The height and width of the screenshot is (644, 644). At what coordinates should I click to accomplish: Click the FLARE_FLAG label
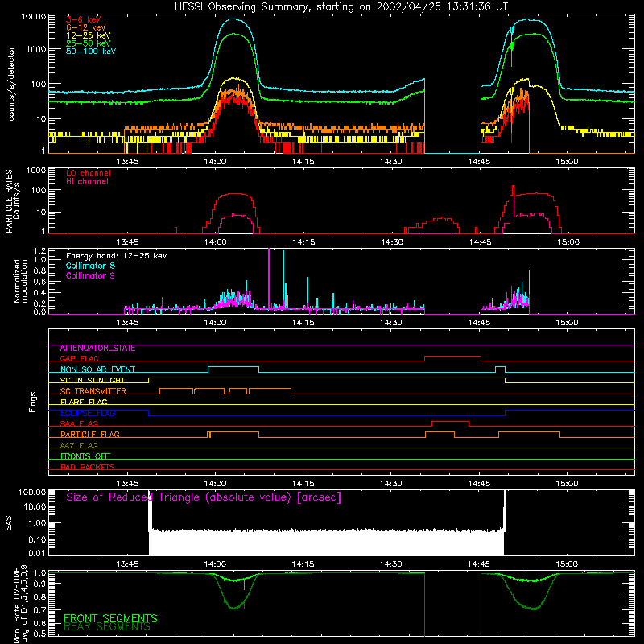coord(84,402)
